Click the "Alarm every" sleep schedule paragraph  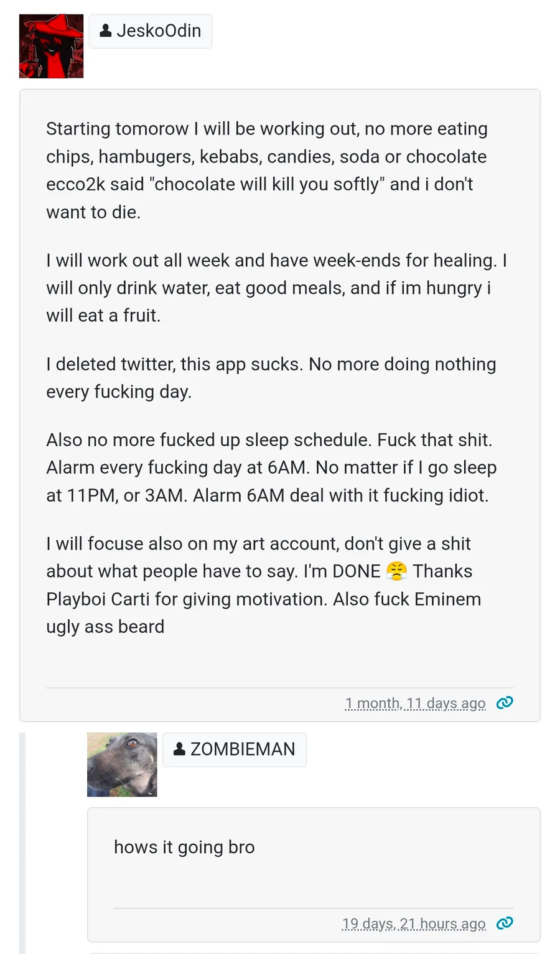click(271, 467)
